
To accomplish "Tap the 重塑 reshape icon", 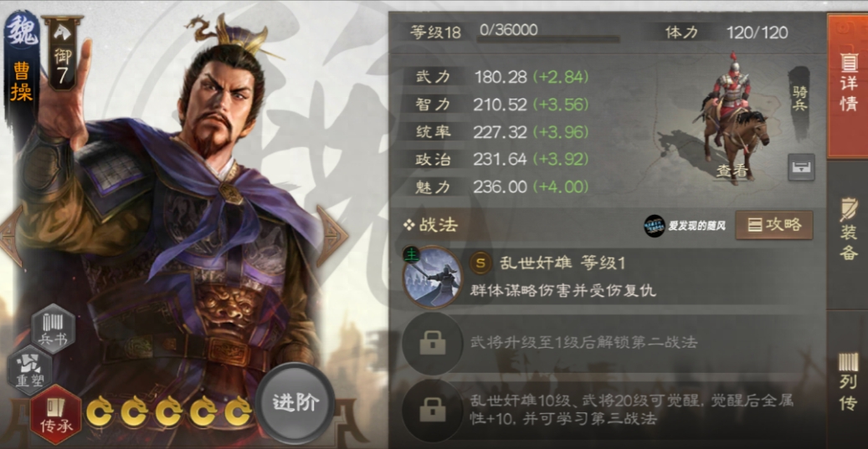I will click(30, 370).
